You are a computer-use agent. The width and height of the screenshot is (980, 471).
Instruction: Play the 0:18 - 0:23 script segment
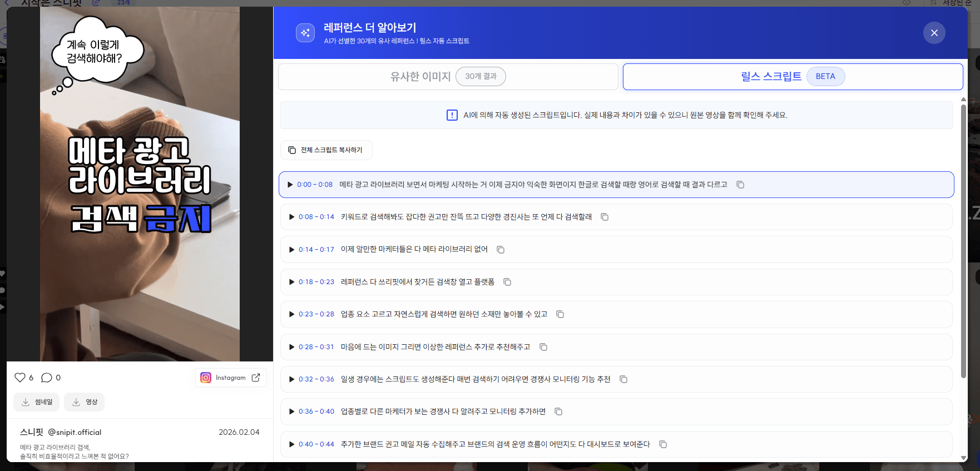click(291, 282)
